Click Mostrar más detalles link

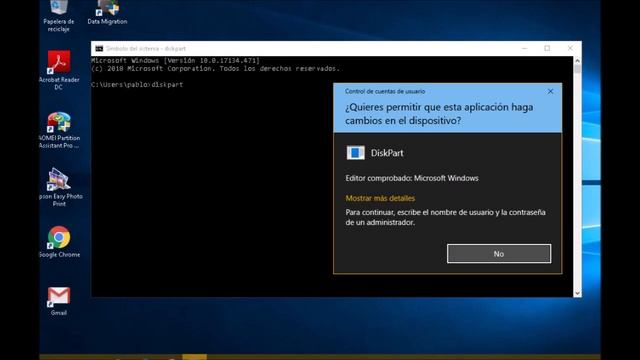click(x=380, y=198)
